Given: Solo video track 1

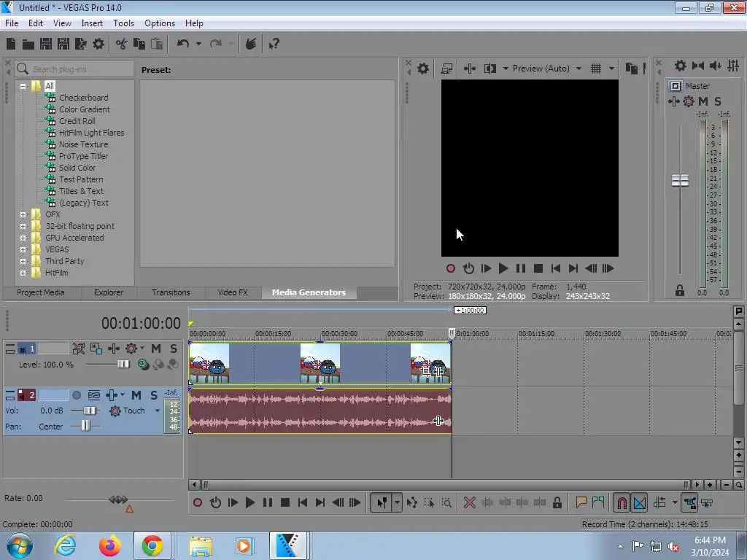Looking at the screenshot, I should tap(174, 349).
